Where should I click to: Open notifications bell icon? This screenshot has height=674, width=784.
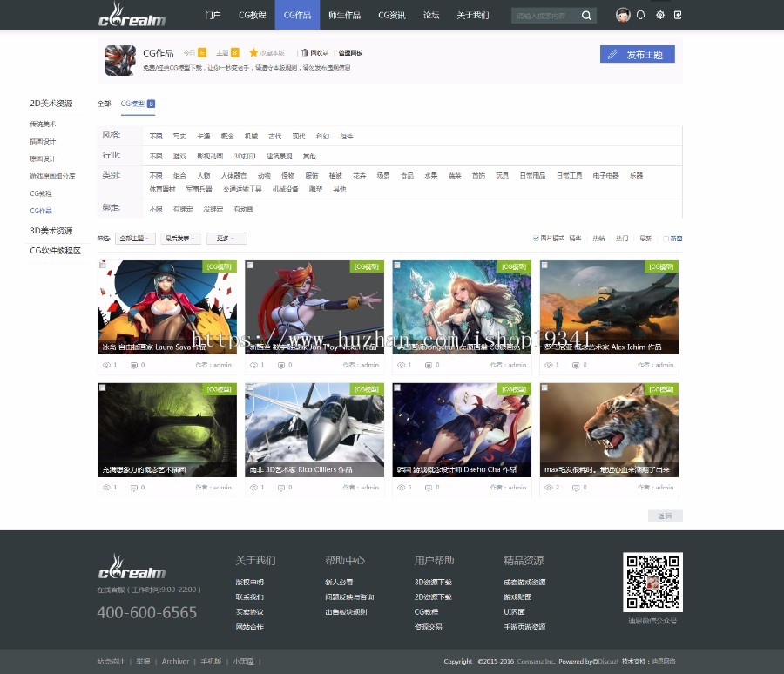[x=641, y=15]
